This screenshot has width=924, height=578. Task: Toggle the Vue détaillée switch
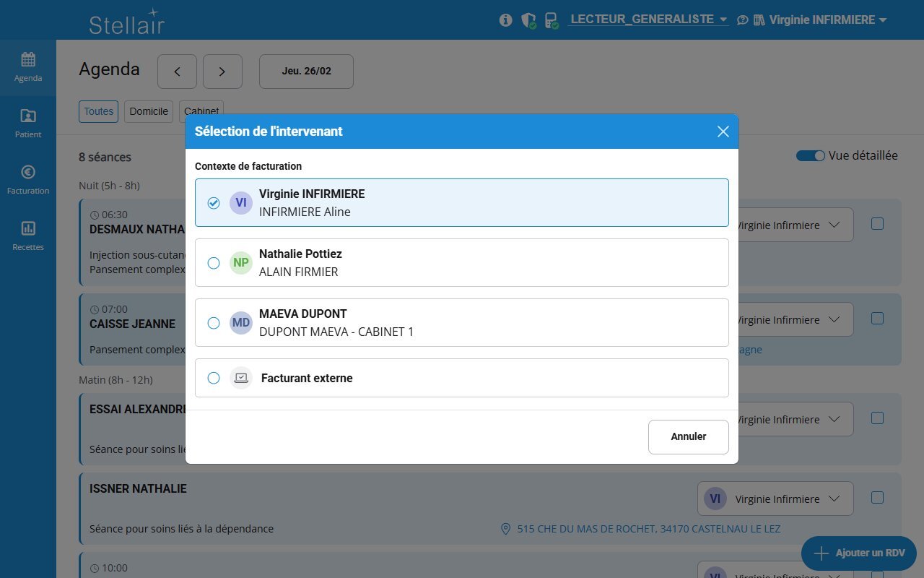(x=810, y=156)
